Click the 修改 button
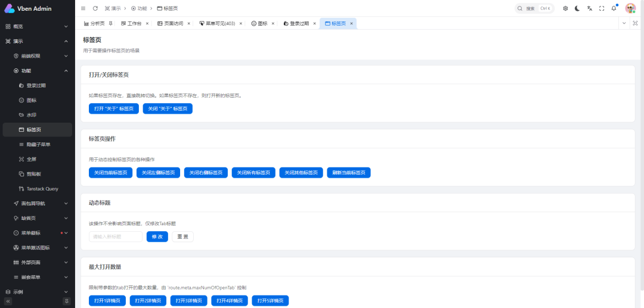The width and height of the screenshot is (644, 308). pyautogui.click(x=157, y=237)
